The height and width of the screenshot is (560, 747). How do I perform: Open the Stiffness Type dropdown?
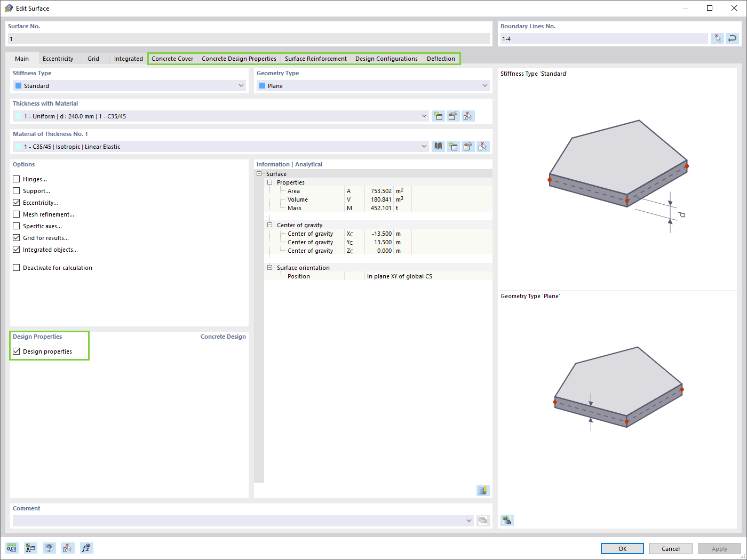[241, 85]
